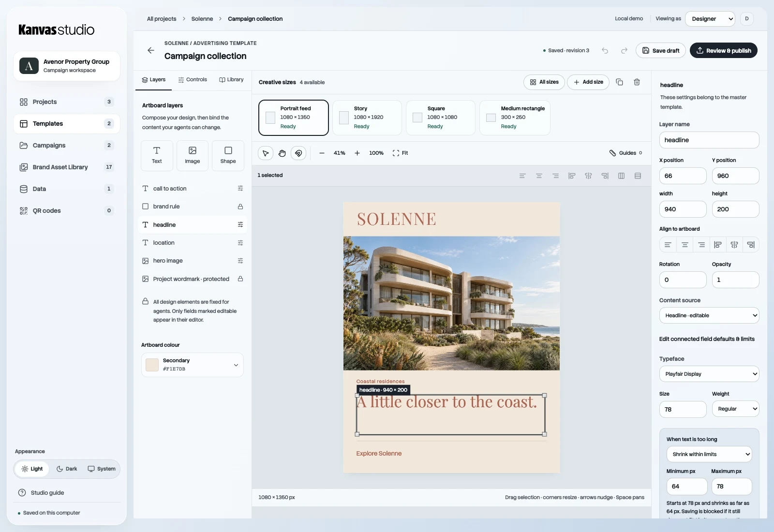Click the X position field showing 66
The width and height of the screenshot is (774, 532).
click(x=683, y=176)
